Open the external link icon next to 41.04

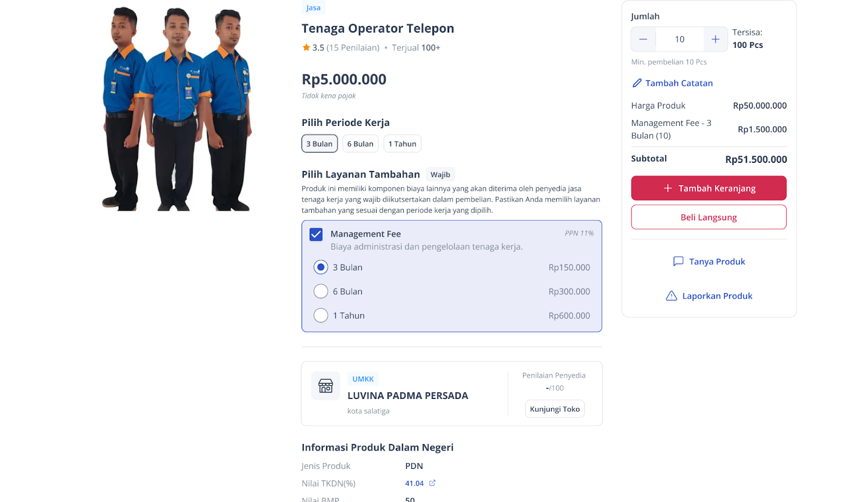coord(432,483)
